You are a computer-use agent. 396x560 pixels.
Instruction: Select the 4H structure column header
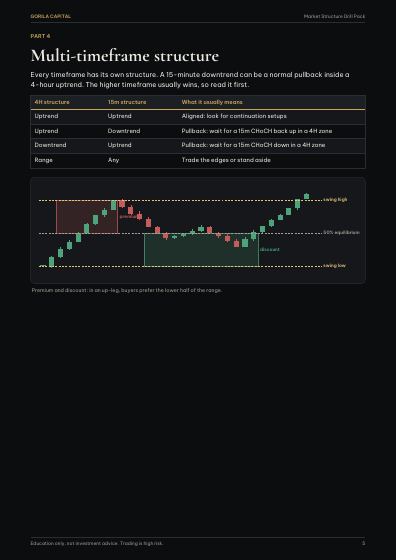52,102
